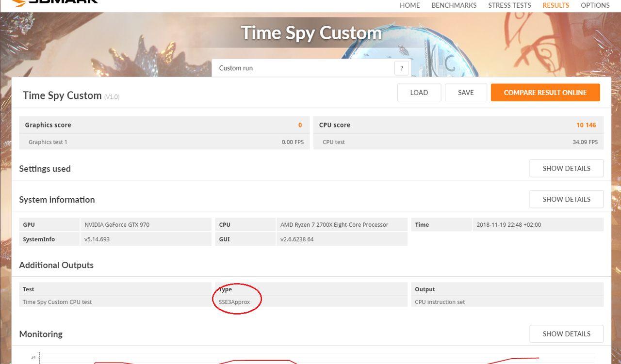Image resolution: width=621 pixels, height=364 pixels.
Task: Click the SAVE button
Action: coord(466,93)
